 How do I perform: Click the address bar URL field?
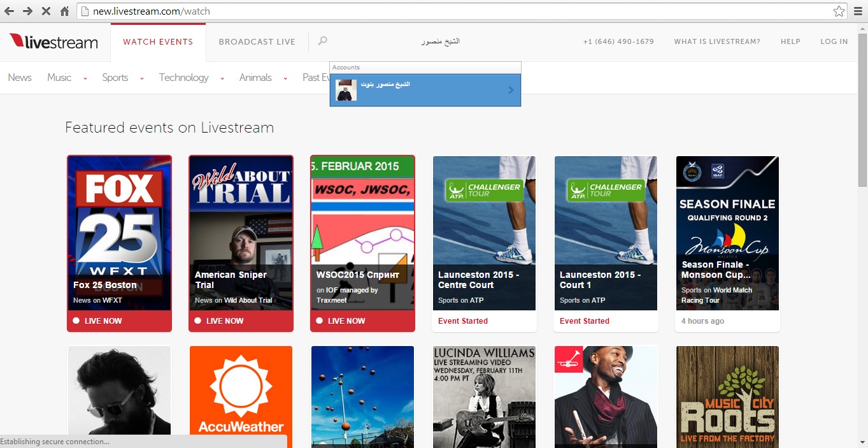[462, 11]
